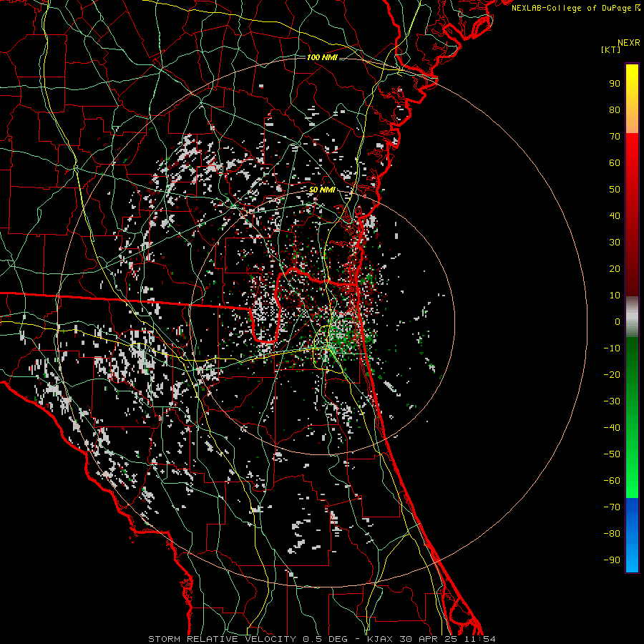The image size is (644, 644).
Task: Click the "60" value on the velocity scale
Action: pyautogui.click(x=615, y=163)
